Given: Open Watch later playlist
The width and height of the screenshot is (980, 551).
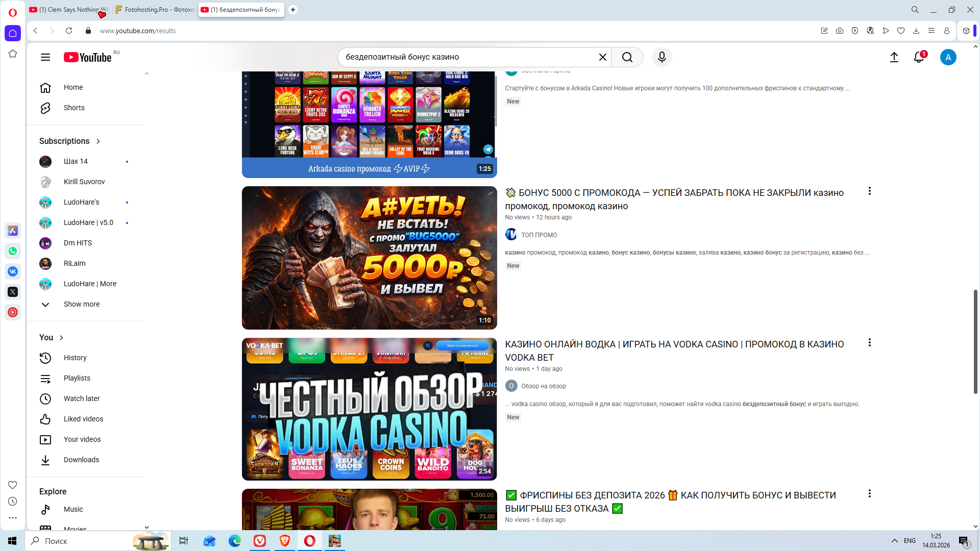Looking at the screenshot, I should pos(82,398).
